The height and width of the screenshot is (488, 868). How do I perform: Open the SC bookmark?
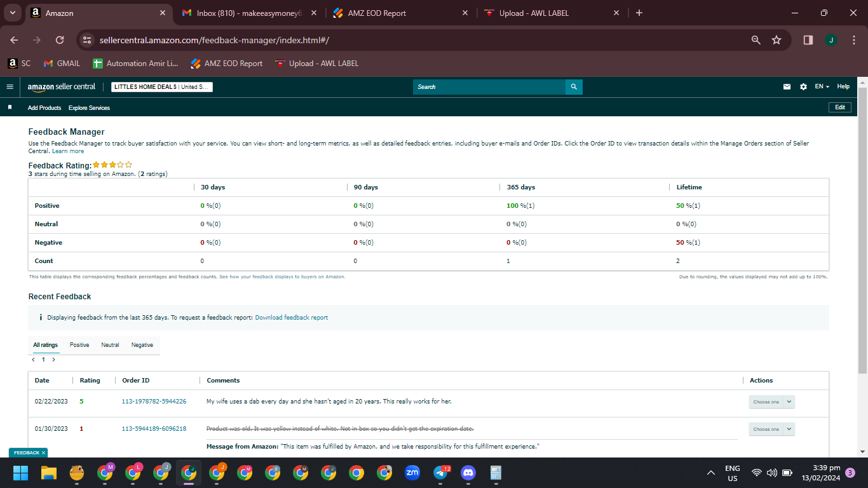19,64
